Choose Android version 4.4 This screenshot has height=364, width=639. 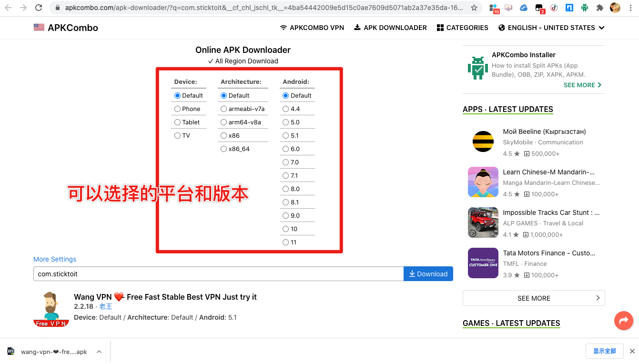click(x=286, y=109)
